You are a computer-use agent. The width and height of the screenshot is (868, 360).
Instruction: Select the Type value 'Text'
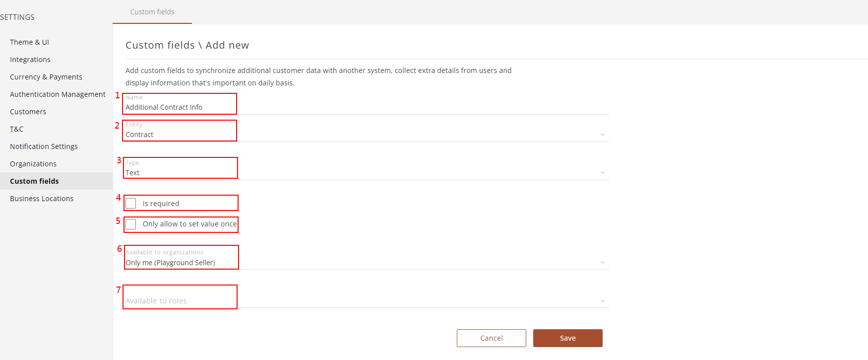pyautogui.click(x=132, y=173)
